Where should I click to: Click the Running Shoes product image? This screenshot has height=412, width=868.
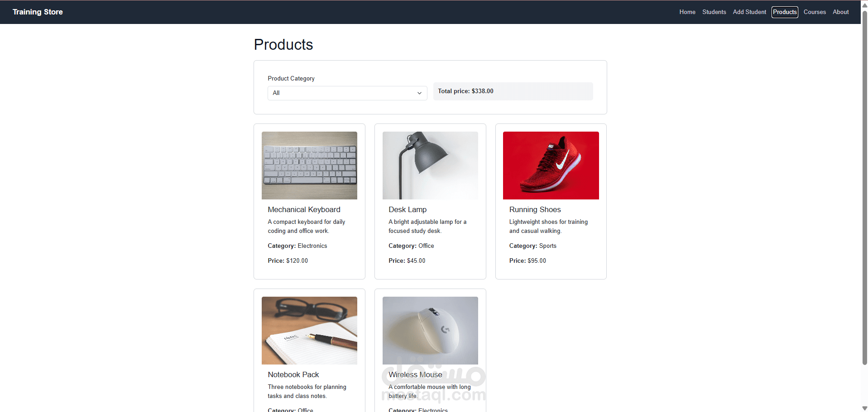551,166
